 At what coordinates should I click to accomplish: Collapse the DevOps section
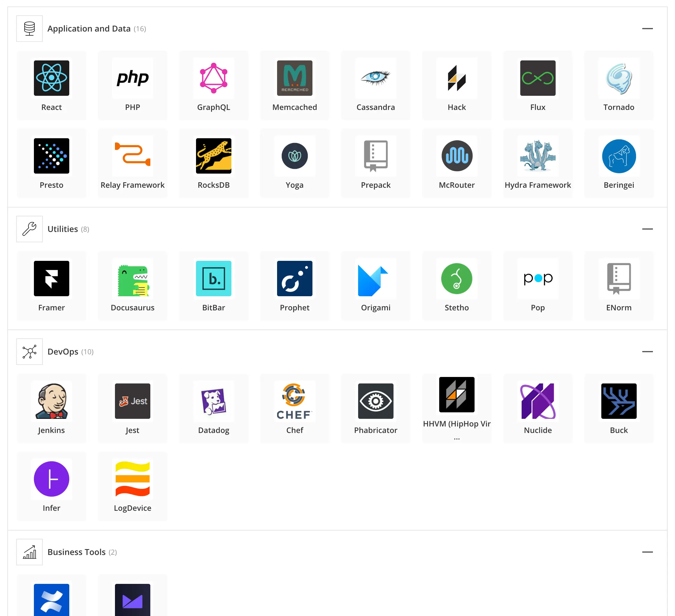pyautogui.click(x=647, y=352)
